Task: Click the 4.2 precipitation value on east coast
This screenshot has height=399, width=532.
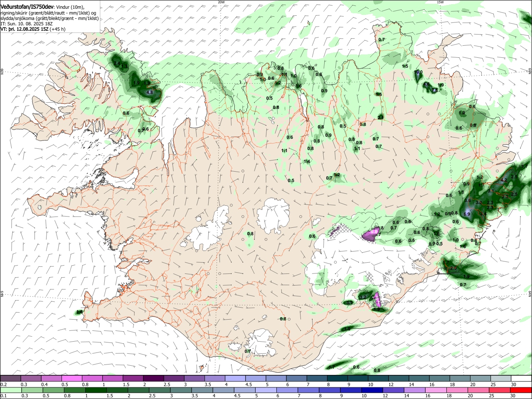Action: click(x=504, y=180)
